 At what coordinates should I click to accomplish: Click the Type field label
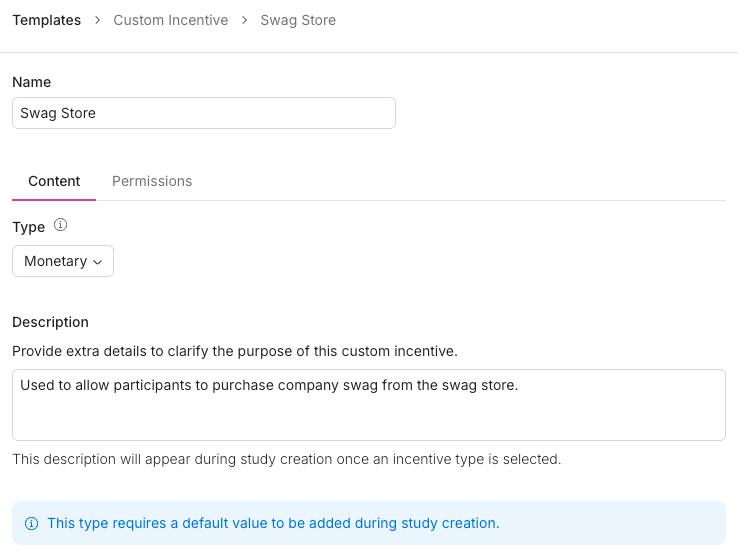[29, 226]
